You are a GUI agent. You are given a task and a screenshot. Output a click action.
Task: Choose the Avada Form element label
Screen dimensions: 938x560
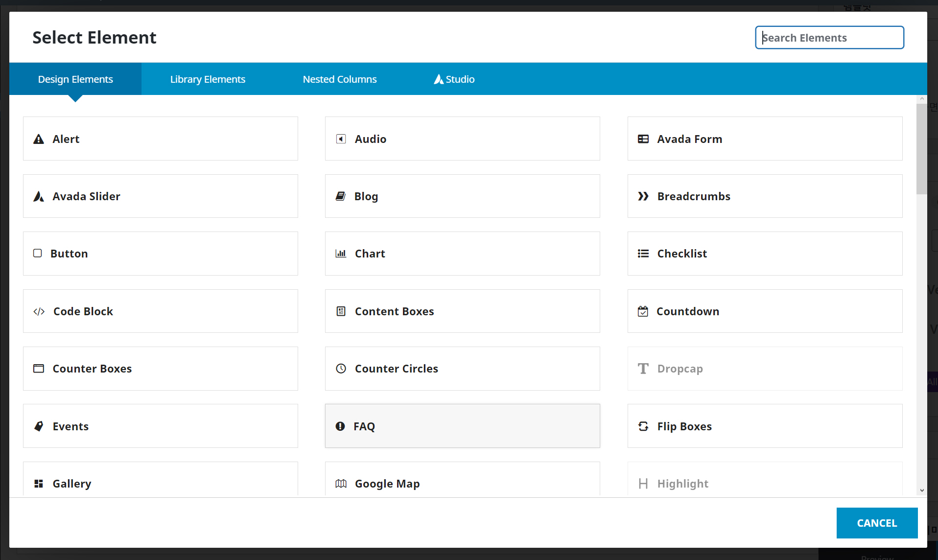tap(689, 139)
